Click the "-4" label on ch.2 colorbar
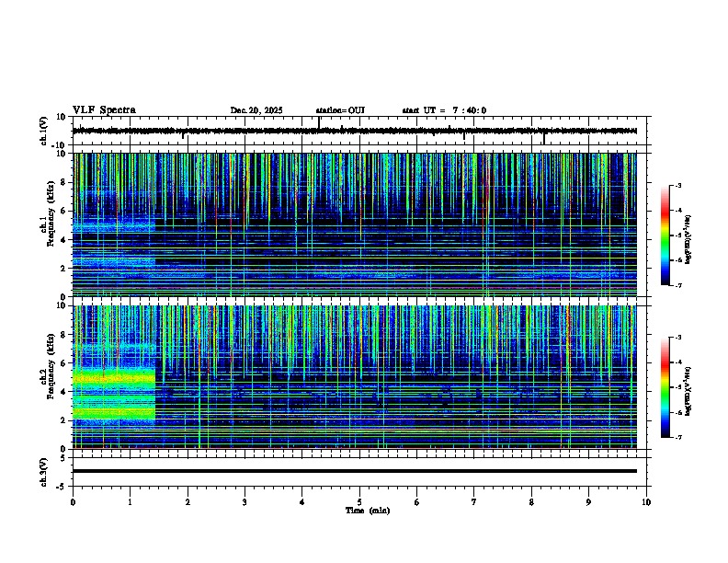This screenshot has height=563, width=728. tap(677, 362)
